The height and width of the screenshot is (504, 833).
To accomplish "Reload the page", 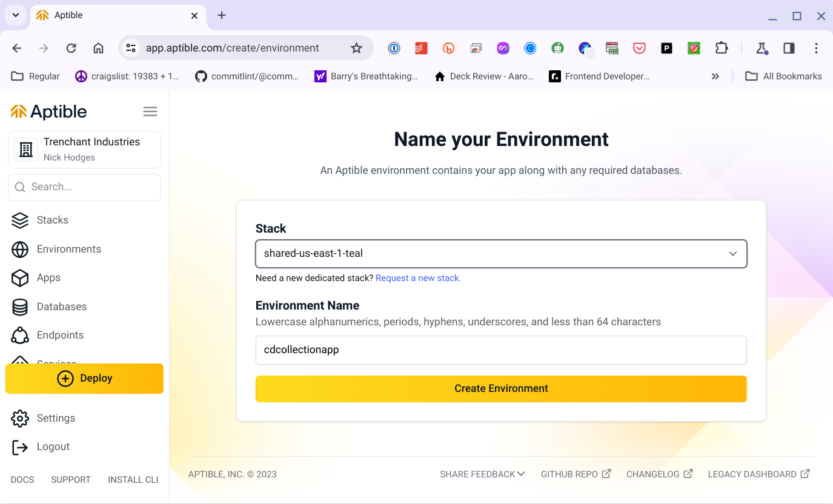I will pos(71,48).
